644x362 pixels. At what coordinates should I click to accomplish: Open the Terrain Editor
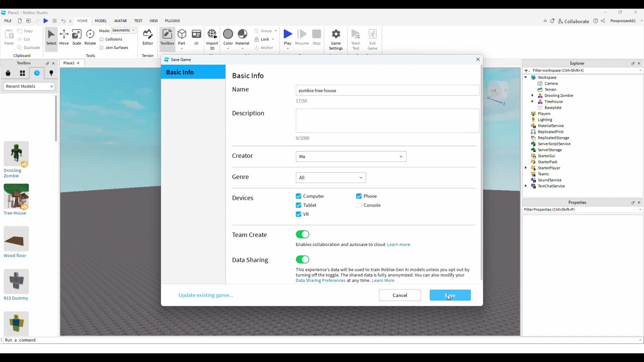point(147,37)
